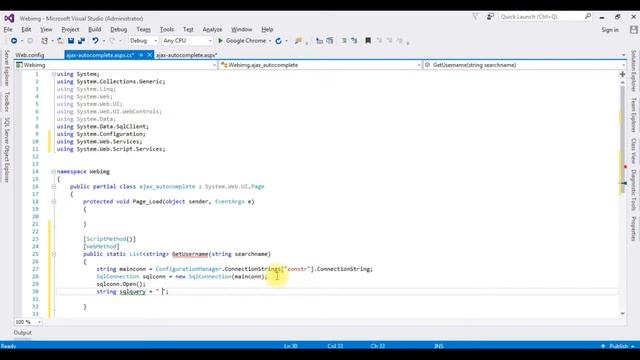Image resolution: width=640 pixels, height=360 pixels.
Task: Start debugging with the green play icon
Action: click(220, 41)
